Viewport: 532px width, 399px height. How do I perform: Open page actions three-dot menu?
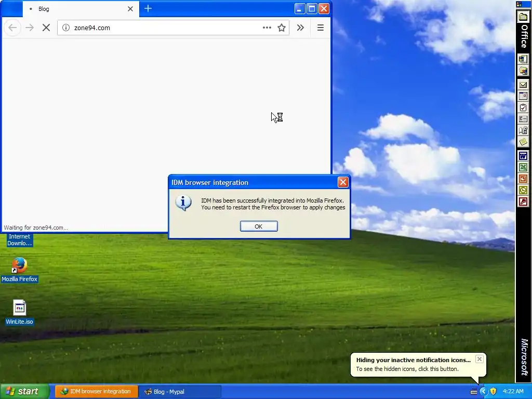267,28
